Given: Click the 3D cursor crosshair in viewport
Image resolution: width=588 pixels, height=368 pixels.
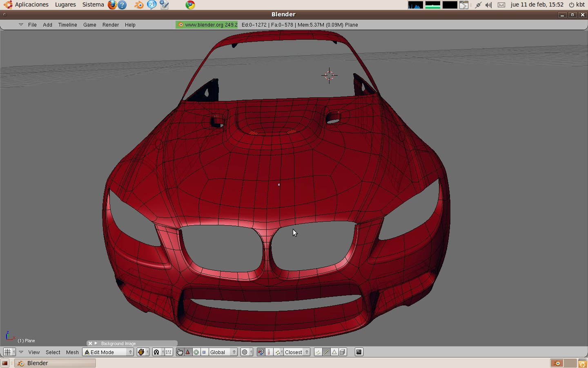Looking at the screenshot, I should 329,76.
